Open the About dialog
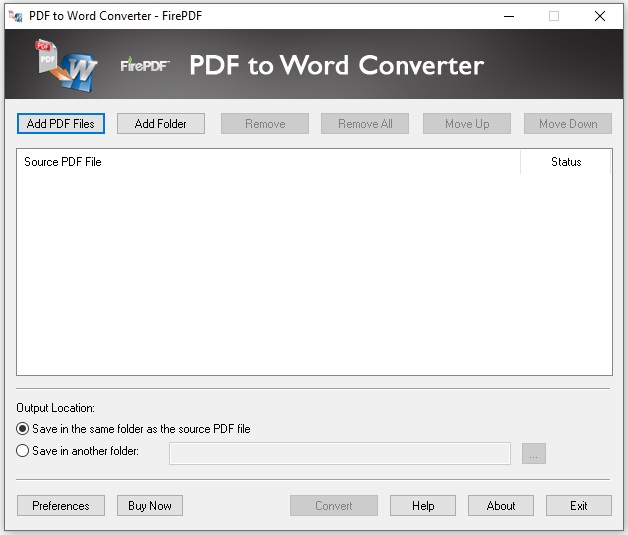 tap(501, 506)
